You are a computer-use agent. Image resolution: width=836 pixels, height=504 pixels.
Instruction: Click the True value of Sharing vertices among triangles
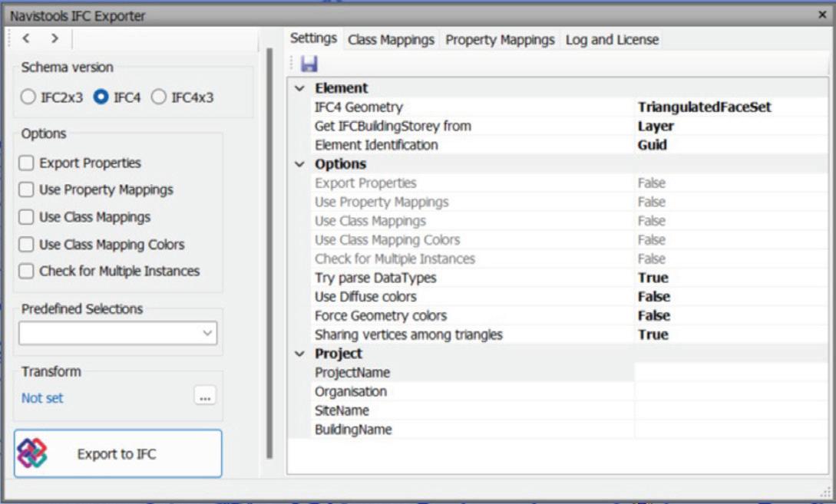point(653,334)
